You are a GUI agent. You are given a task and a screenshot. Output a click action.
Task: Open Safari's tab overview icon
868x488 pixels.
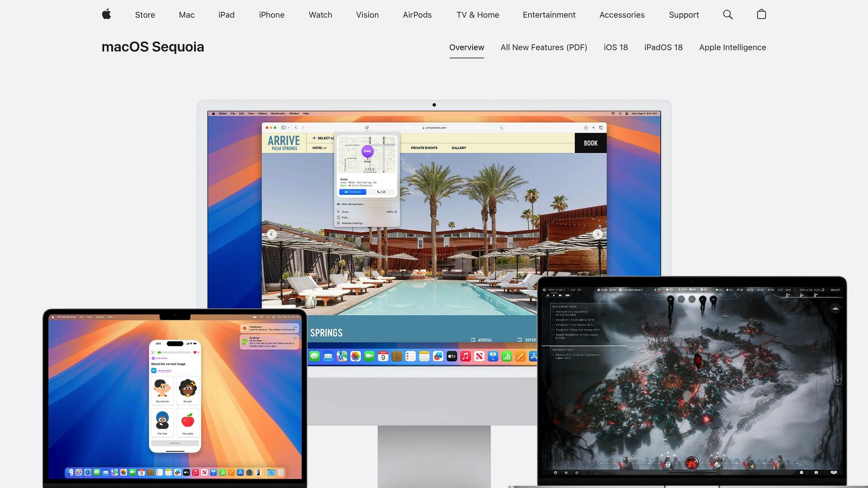(601, 128)
